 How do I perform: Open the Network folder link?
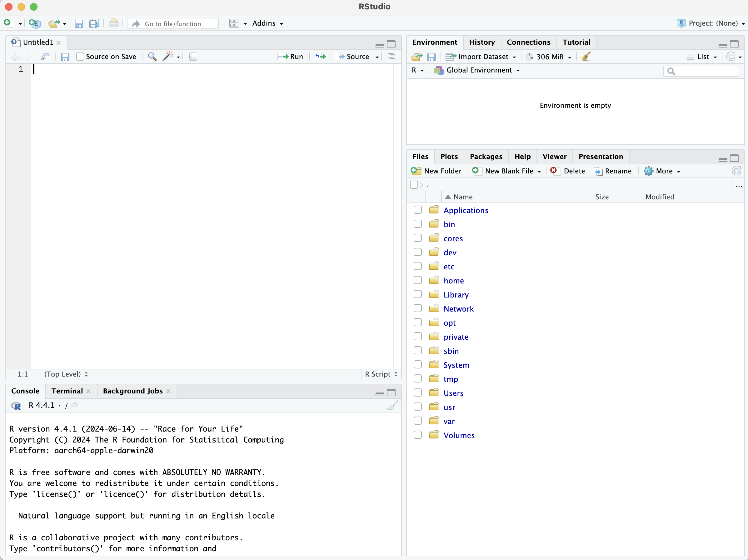(459, 309)
